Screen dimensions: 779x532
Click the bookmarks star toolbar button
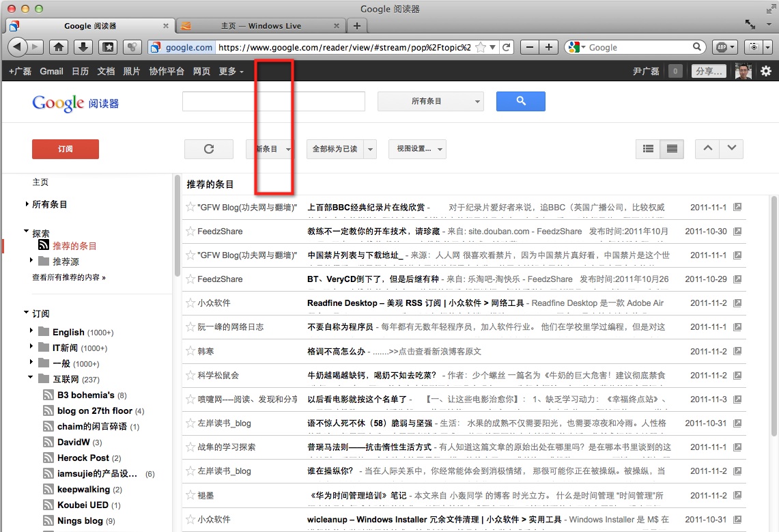(108, 47)
